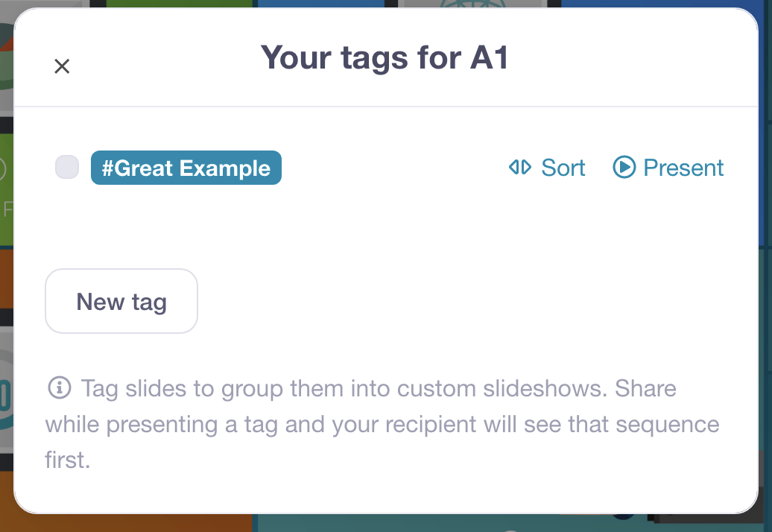The height and width of the screenshot is (532, 772).
Task: Click the blue slide thumbnail at top right
Action: coord(663,4)
